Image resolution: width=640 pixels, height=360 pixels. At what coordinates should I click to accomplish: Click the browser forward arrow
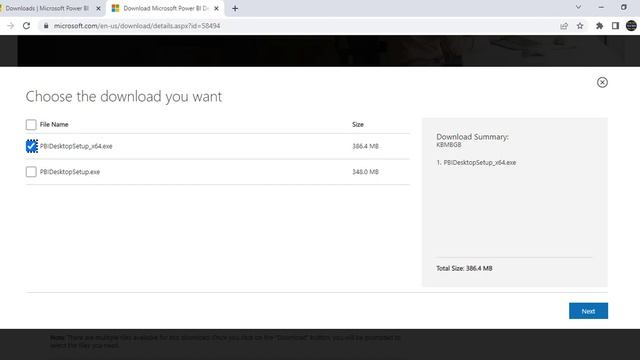[x=11, y=26]
